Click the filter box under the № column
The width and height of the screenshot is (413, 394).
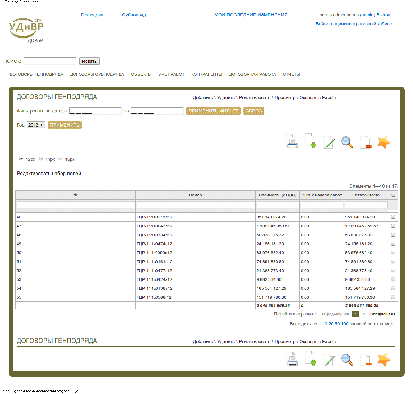75,205
